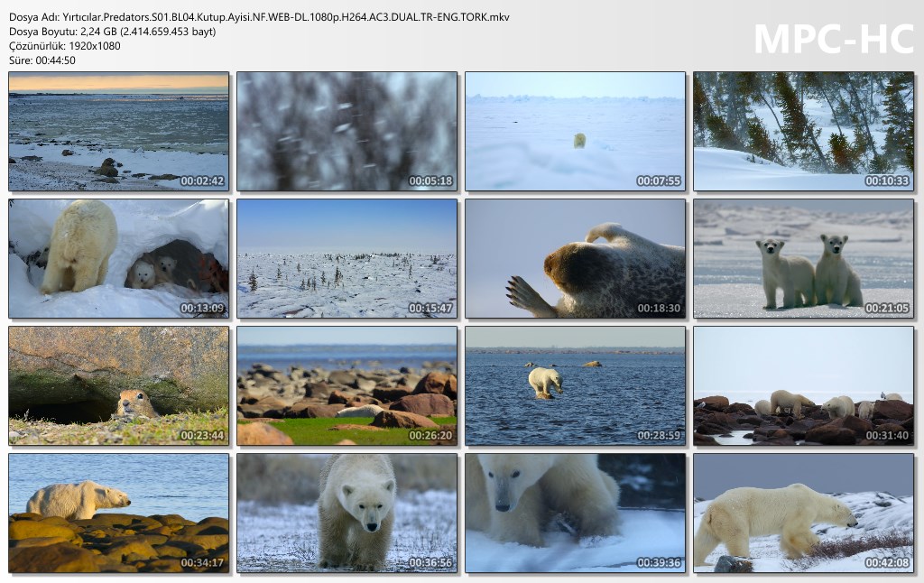Click the Dosya Boyutu 2,24 GB line

[x=113, y=32]
